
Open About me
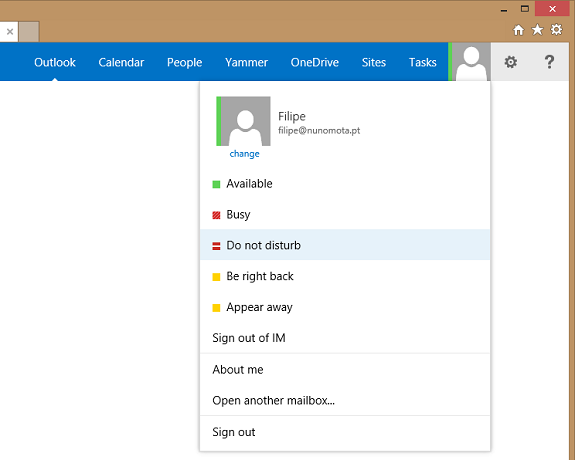click(x=345, y=369)
